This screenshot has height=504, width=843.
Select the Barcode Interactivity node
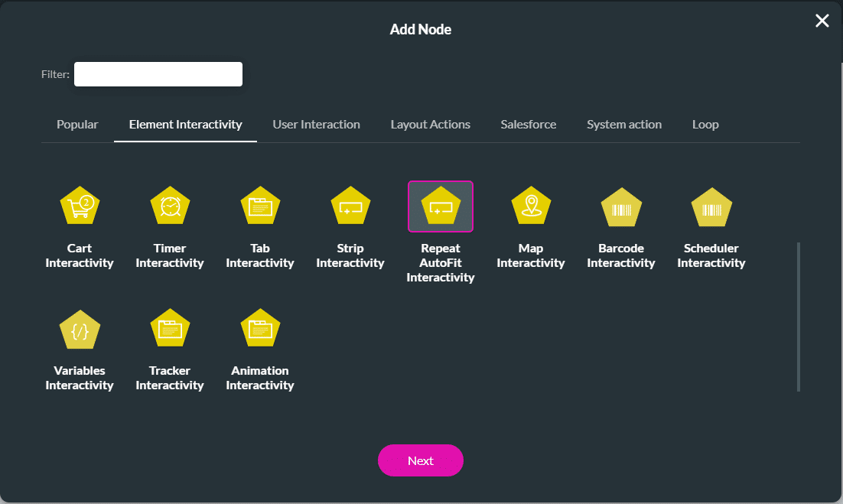click(621, 205)
